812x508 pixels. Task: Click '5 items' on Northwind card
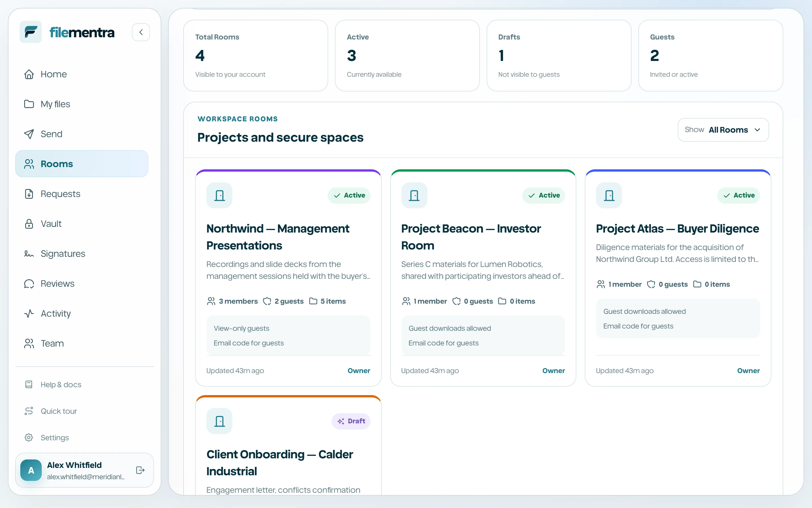(x=327, y=301)
